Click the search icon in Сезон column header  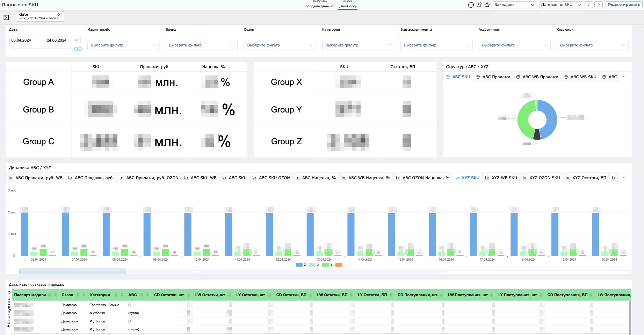pos(84,295)
